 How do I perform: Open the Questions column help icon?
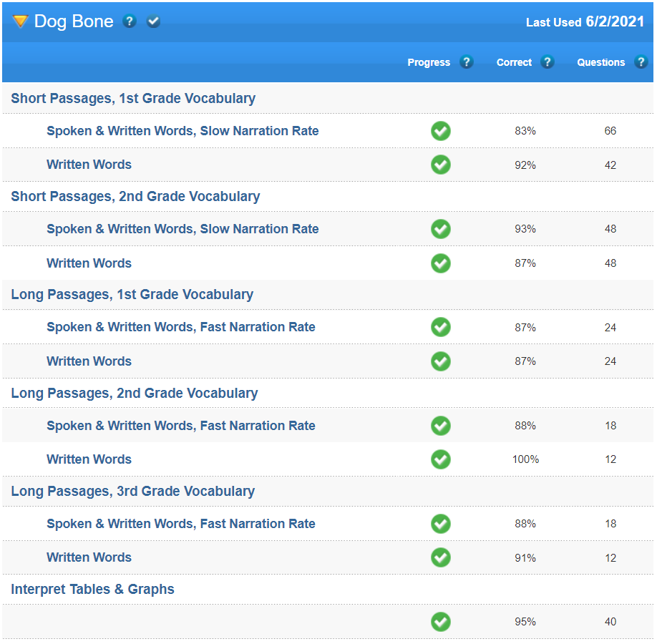[x=641, y=62]
